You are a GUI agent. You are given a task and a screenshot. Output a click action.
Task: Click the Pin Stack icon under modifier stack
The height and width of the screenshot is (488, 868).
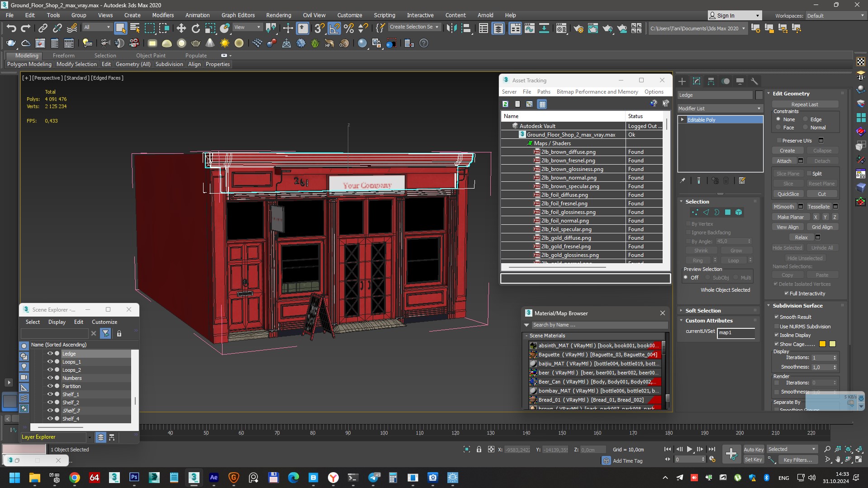tap(683, 180)
